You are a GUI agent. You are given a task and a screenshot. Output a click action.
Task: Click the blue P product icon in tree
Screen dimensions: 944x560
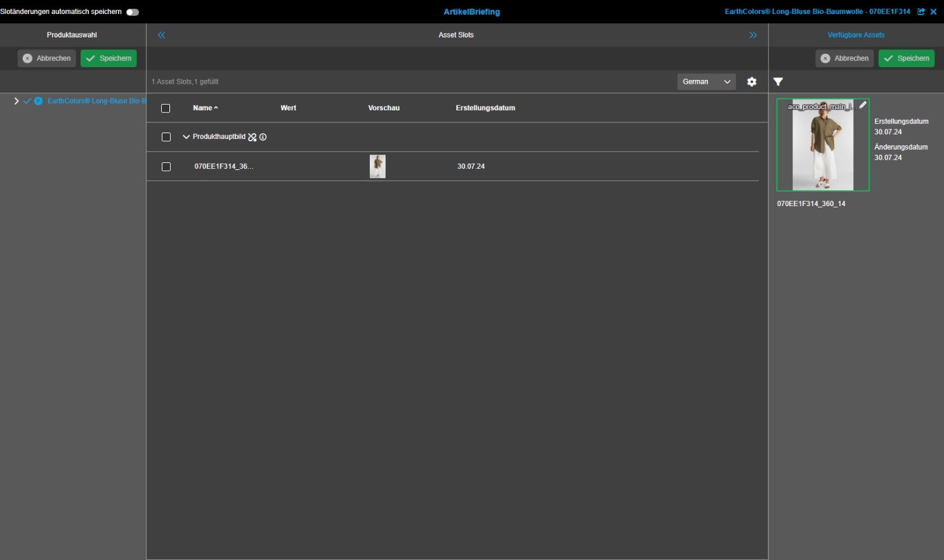click(x=39, y=101)
